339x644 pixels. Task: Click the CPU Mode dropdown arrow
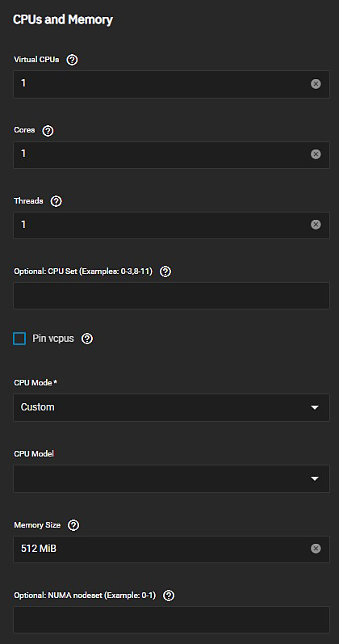315,408
